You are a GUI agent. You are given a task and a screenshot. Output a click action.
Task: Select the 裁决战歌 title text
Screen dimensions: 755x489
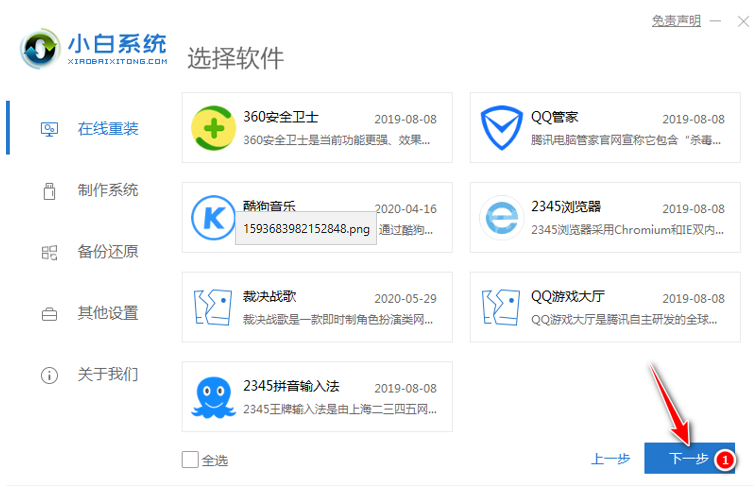point(269,296)
